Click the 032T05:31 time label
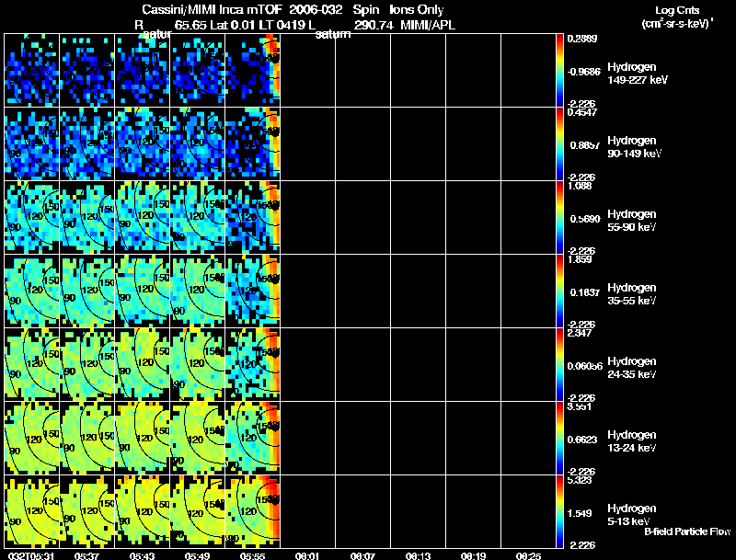This screenshot has width=736, height=560. [x=31, y=555]
